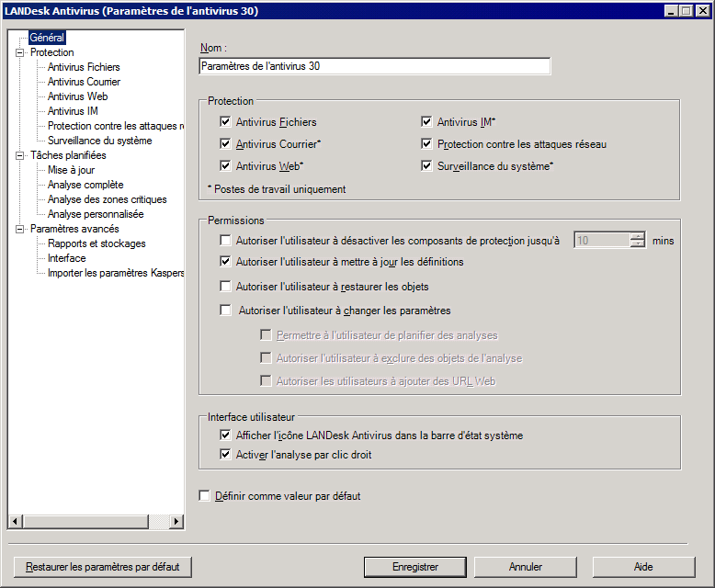This screenshot has height=588, width=715.
Task: Select Protection contre les attaques tree item
Action: pos(116,126)
